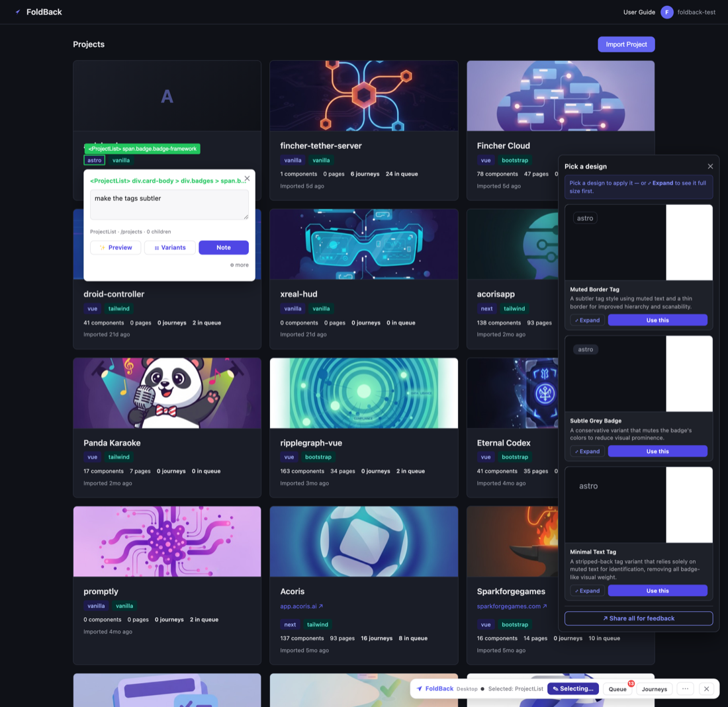This screenshot has width=728, height=707.
Task: Click the Minimal Text Tag design preview
Action: pyautogui.click(x=639, y=505)
